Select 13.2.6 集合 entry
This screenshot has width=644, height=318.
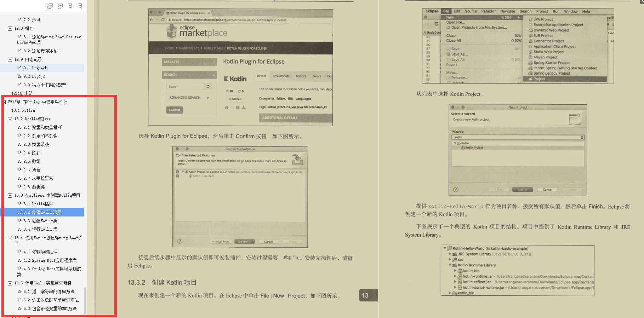29,170
